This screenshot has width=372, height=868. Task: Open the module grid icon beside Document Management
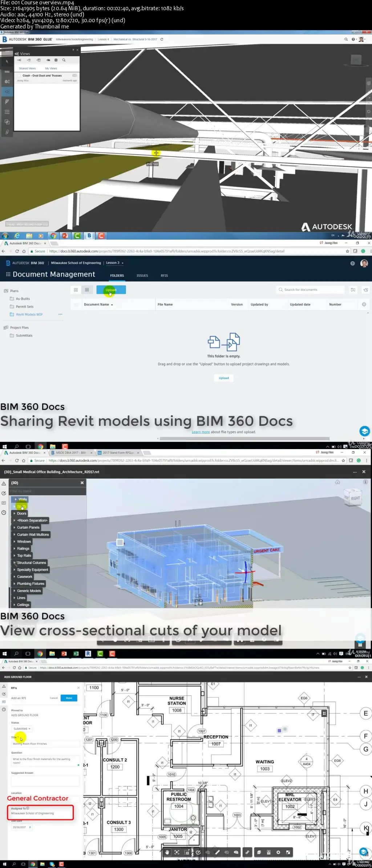point(8,275)
